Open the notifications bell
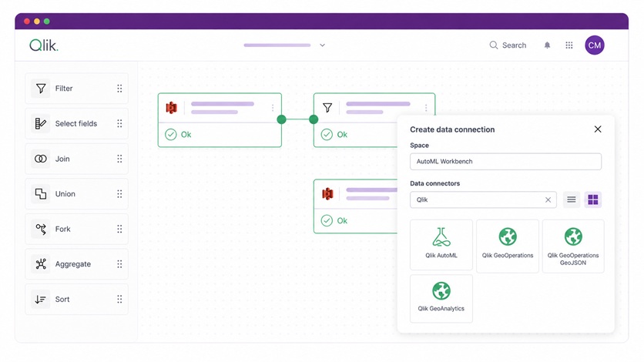The image size is (644, 362). coord(547,45)
